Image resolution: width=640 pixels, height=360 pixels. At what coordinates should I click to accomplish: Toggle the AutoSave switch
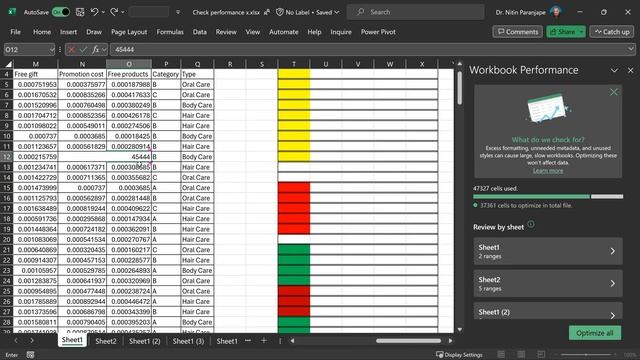tap(61, 12)
